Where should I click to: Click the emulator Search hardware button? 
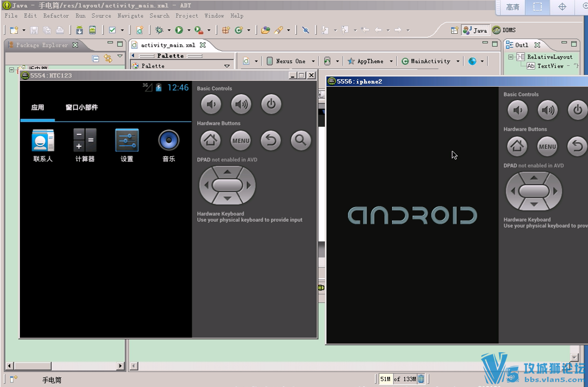coord(301,141)
